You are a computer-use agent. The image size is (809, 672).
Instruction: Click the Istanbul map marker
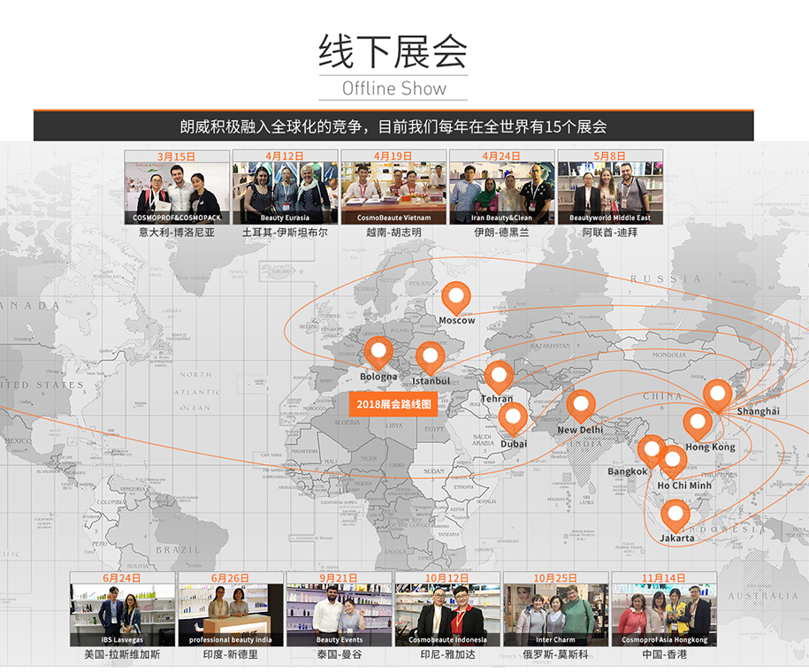[430, 358]
